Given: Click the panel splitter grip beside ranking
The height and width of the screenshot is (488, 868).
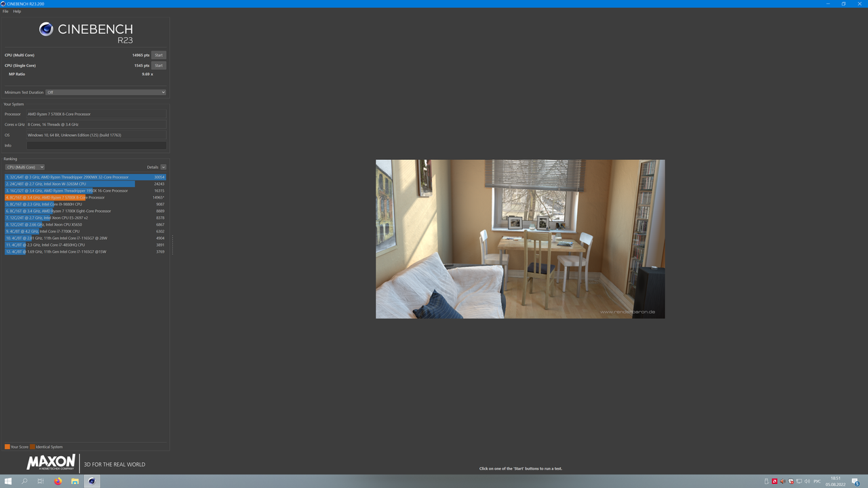Looking at the screenshot, I should click(172, 245).
